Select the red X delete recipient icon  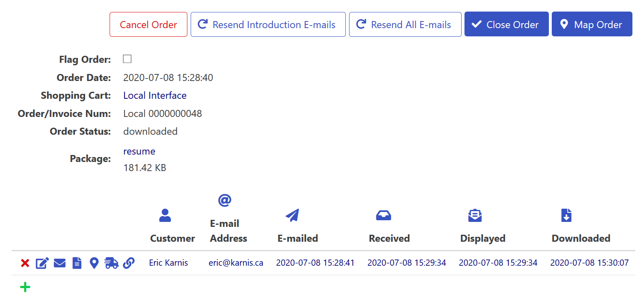coord(25,263)
